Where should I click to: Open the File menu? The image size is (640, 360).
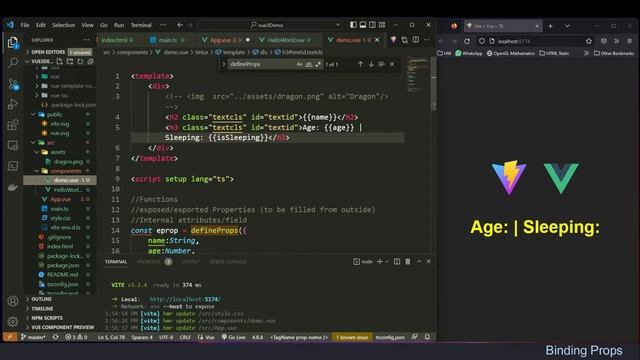pyautogui.click(x=25, y=25)
